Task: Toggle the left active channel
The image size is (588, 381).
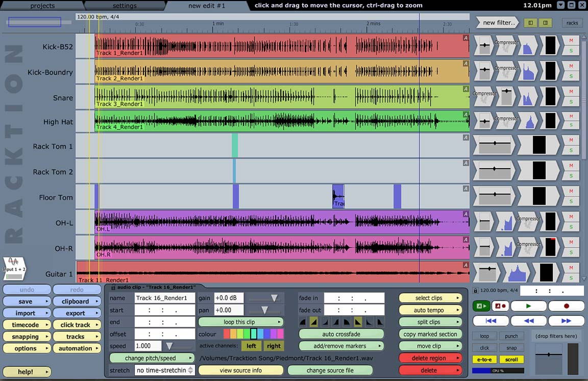Action: click(251, 346)
